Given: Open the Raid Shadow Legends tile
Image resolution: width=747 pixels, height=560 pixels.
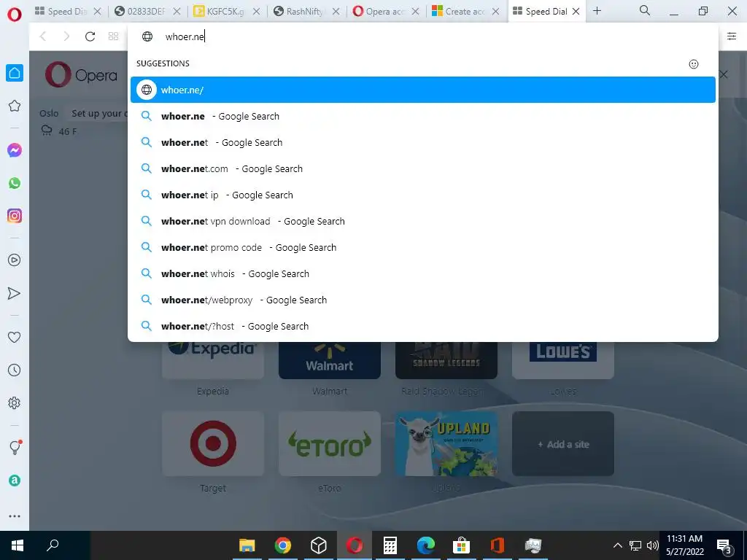Looking at the screenshot, I should [x=446, y=360].
